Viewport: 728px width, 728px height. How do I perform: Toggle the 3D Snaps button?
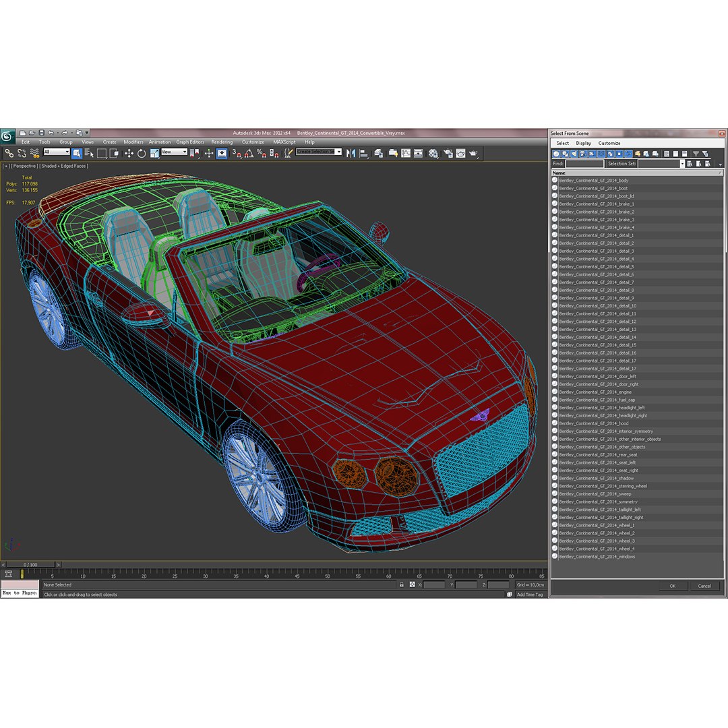[237, 153]
